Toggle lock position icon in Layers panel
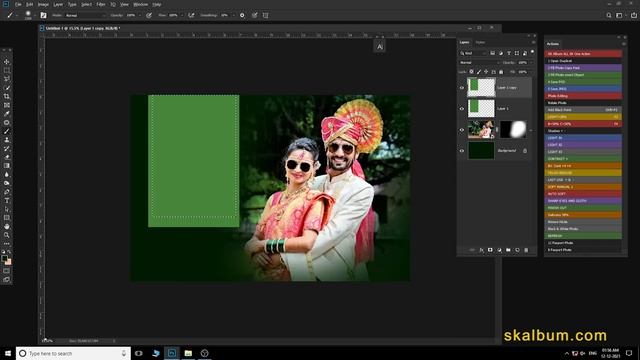Screen dimensions: 640x360 486,72
